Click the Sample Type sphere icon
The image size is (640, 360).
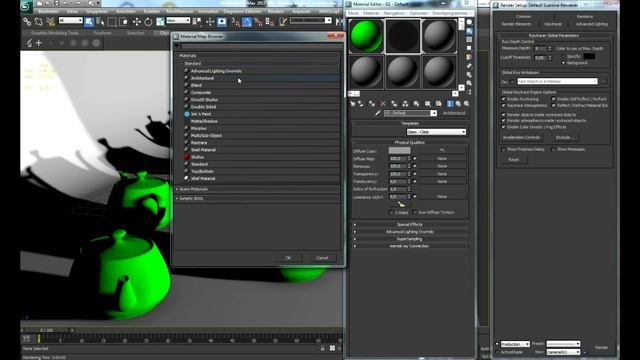click(x=469, y=22)
